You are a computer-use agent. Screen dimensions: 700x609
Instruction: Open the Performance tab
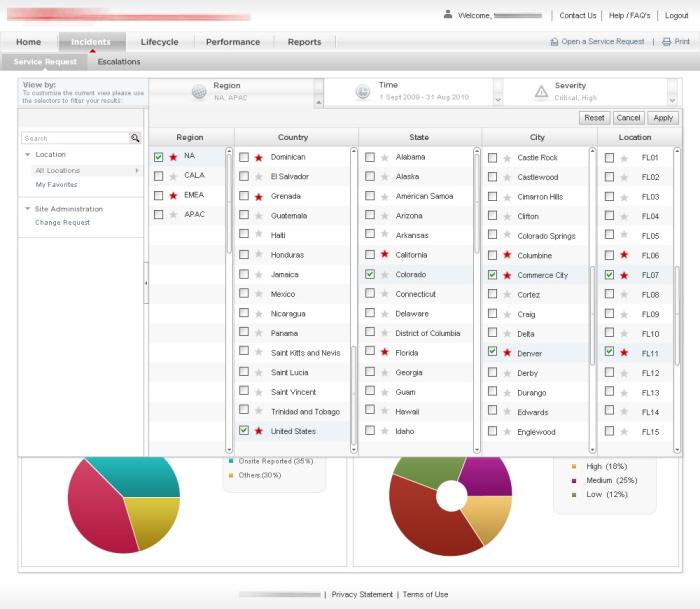232,42
